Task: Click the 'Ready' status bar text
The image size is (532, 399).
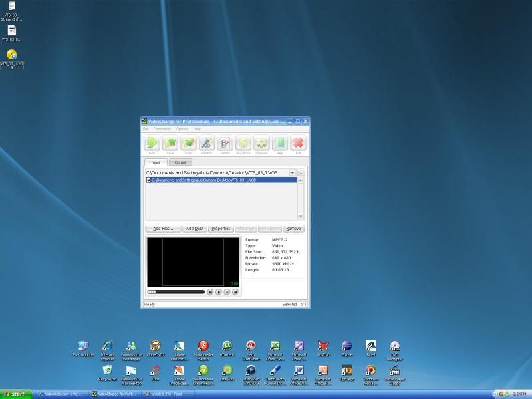Action: (150, 305)
